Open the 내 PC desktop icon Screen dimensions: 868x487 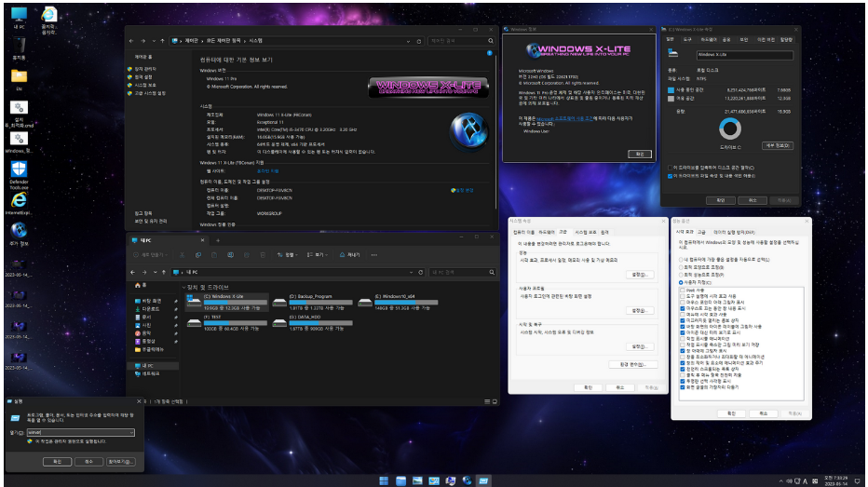pyautogui.click(x=19, y=18)
